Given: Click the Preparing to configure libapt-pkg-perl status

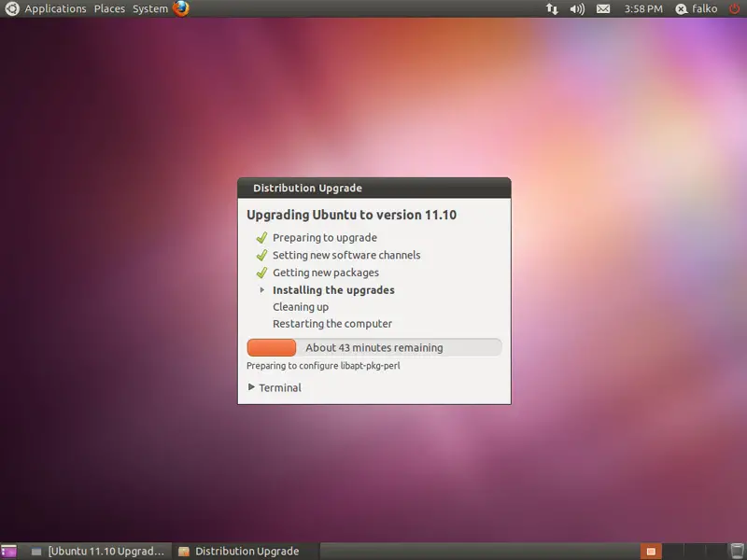Looking at the screenshot, I should point(323,366).
